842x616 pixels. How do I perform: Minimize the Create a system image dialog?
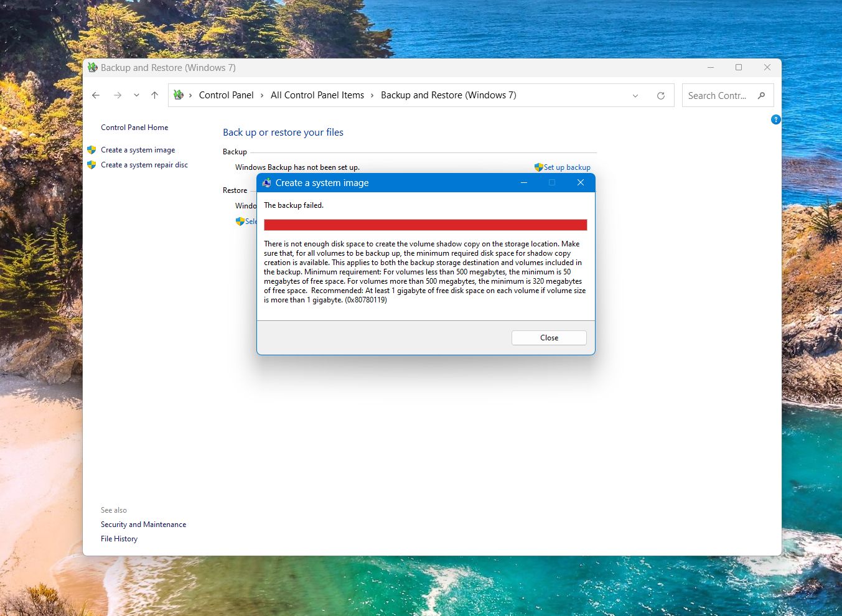[524, 182]
